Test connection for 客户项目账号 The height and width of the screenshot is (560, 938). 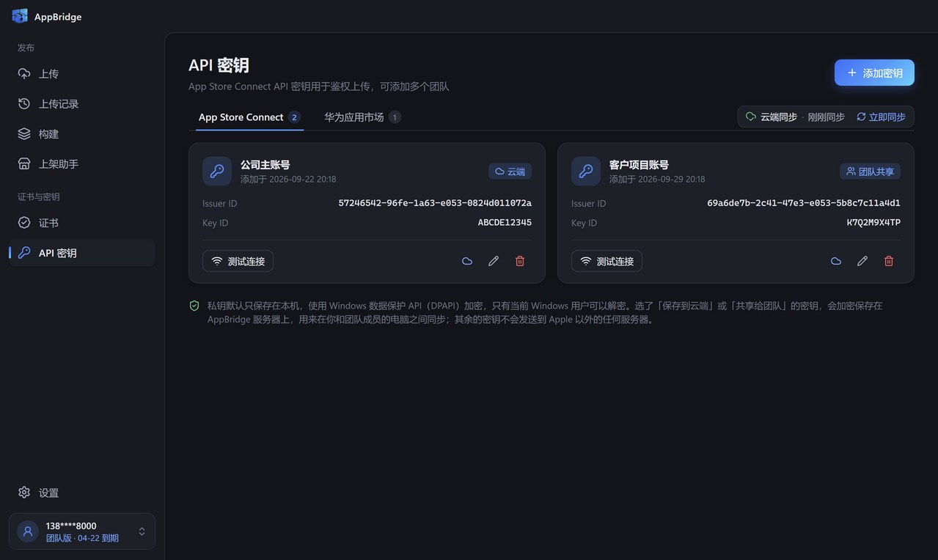(x=607, y=261)
